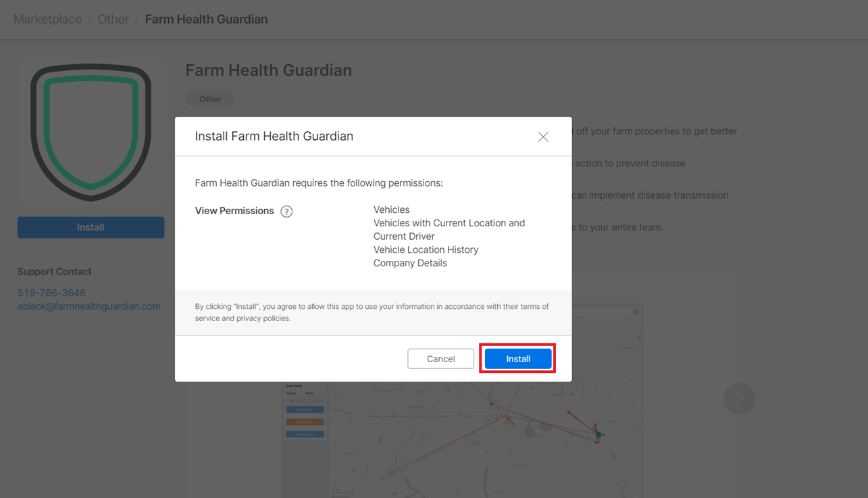Advance the screenshot carousel with the right arrow
Screen dimensions: 868x498
739,399
